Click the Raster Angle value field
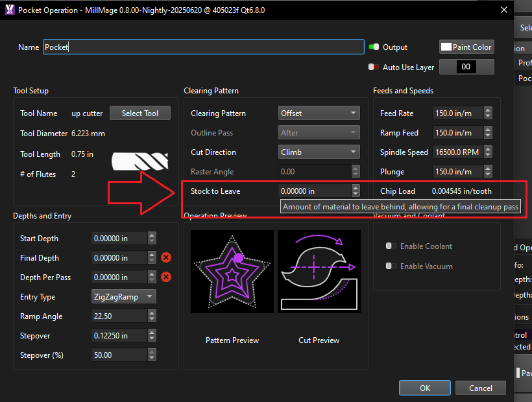Image resolution: width=532 pixels, height=402 pixels. [x=315, y=172]
